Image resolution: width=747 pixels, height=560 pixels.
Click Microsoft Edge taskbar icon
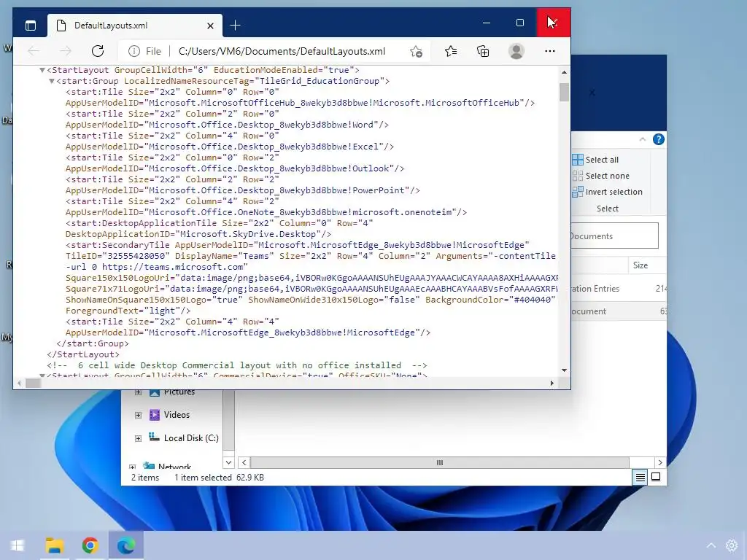[x=125, y=545]
